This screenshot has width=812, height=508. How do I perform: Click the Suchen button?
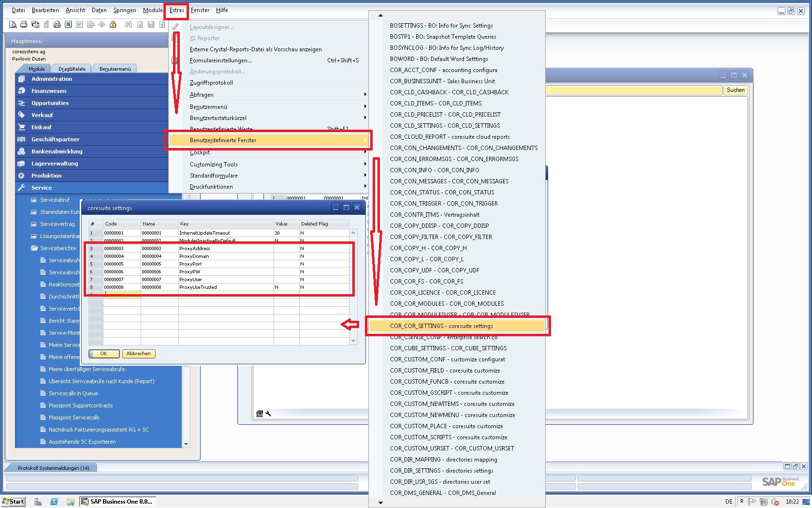pyautogui.click(x=735, y=90)
